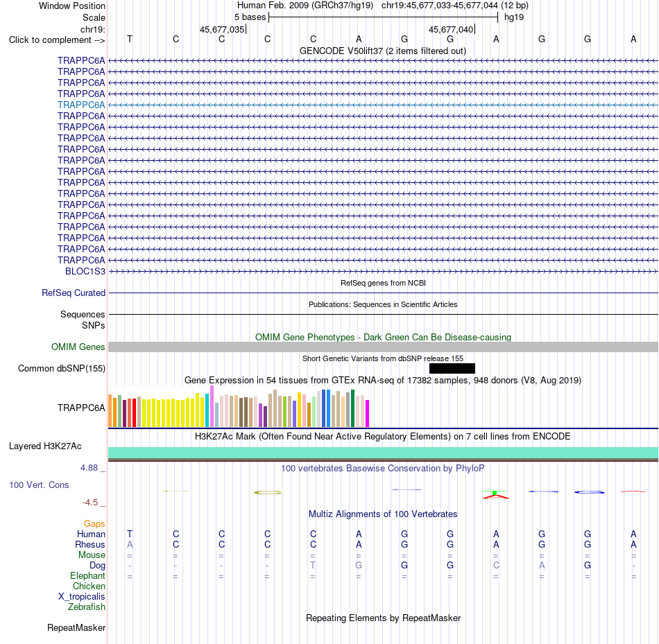This screenshot has height=644, width=659.
Task: Click the black dbSNP variant block
Action: [x=452, y=368]
